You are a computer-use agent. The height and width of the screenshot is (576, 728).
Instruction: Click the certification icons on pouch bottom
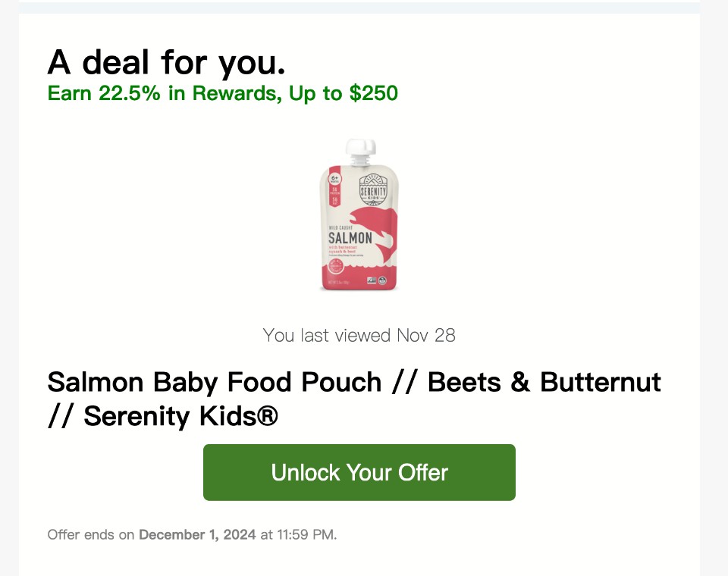click(377, 280)
